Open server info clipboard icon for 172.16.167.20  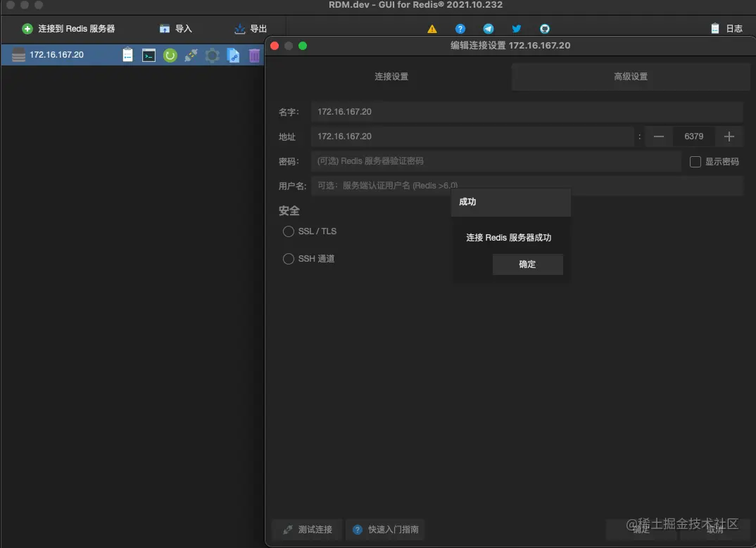coord(128,55)
